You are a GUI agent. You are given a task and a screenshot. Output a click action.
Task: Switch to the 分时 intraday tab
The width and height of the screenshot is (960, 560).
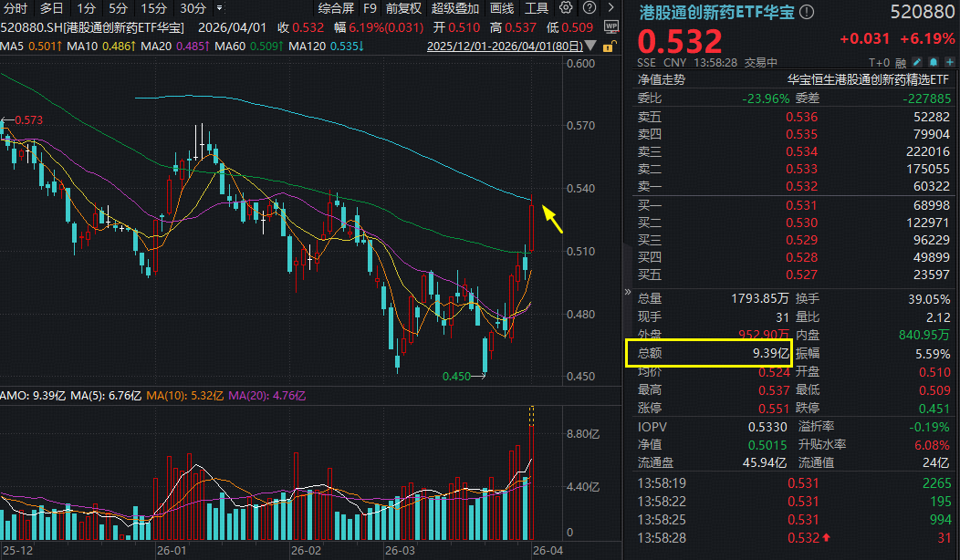tap(17, 7)
